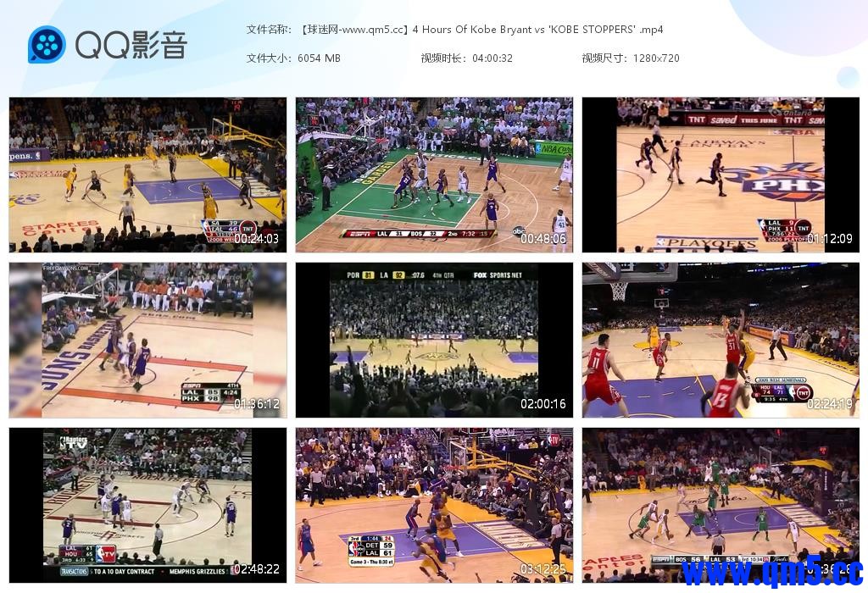Screen dimensions: 868x593
Task: Open the thumbnail at 03:12:25
Action: tap(434, 505)
